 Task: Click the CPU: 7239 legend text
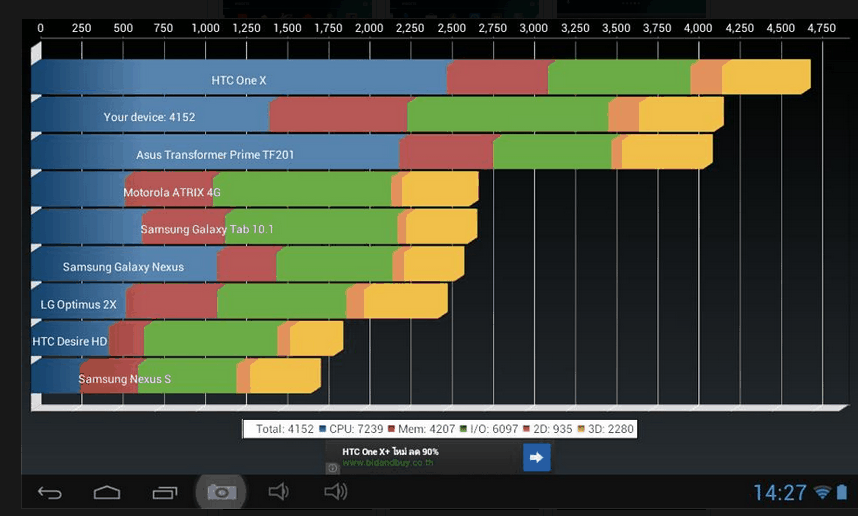356,429
